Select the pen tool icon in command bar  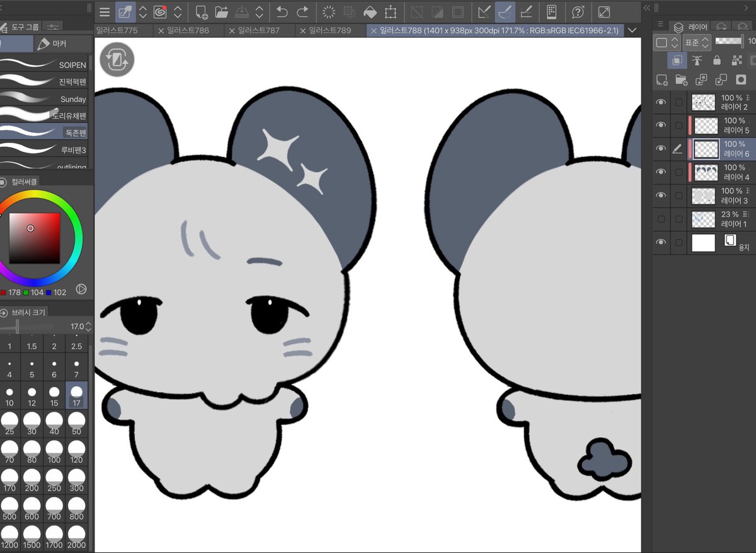(x=125, y=12)
